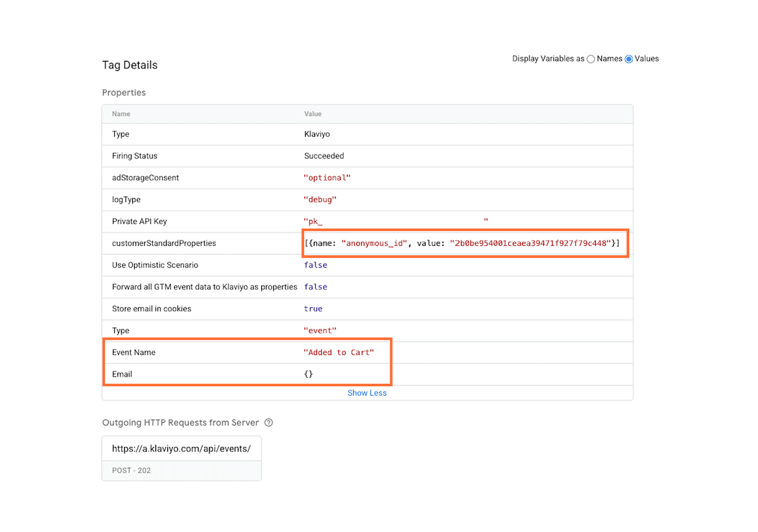The width and height of the screenshot is (758, 532).
Task: Select the "event" type value
Action: click(320, 331)
